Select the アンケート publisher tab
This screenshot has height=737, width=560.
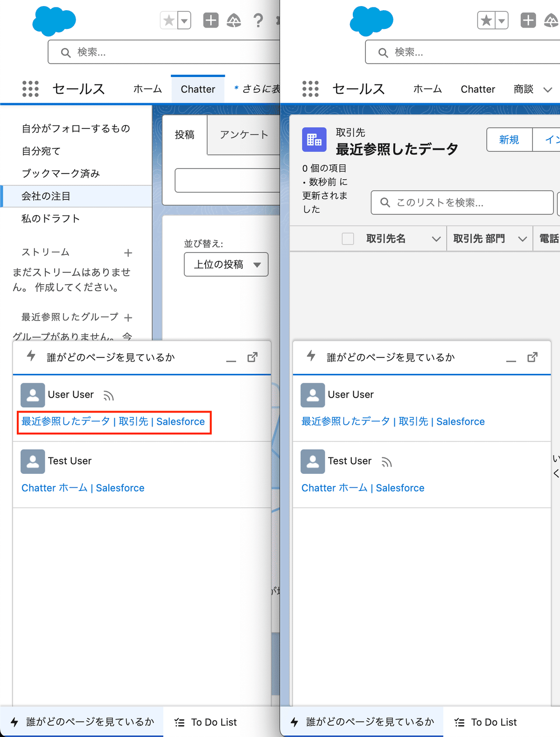pos(244,135)
